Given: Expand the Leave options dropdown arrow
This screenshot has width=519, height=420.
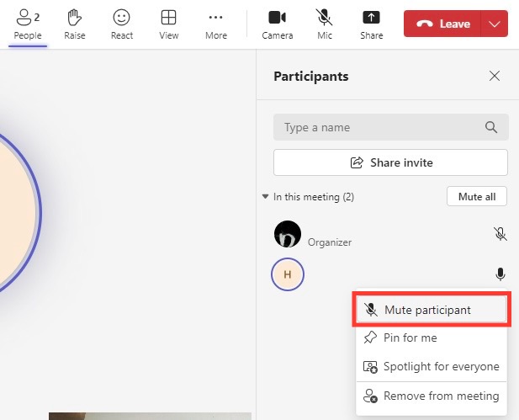Looking at the screenshot, I should click(494, 24).
